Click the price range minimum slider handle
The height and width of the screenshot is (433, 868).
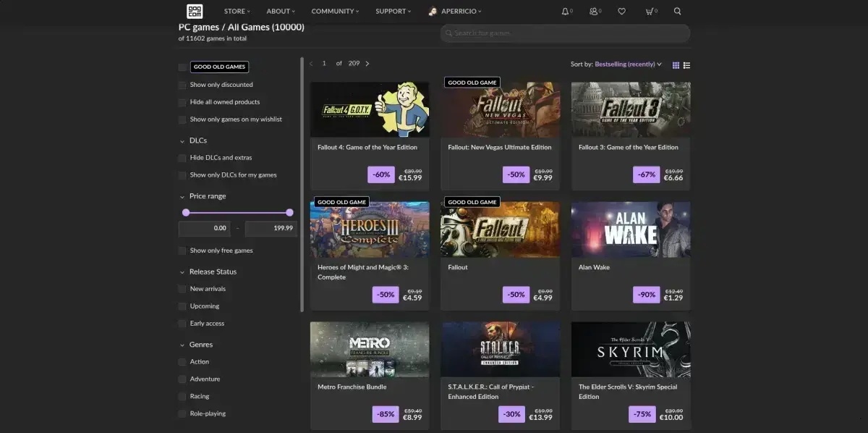click(x=186, y=212)
